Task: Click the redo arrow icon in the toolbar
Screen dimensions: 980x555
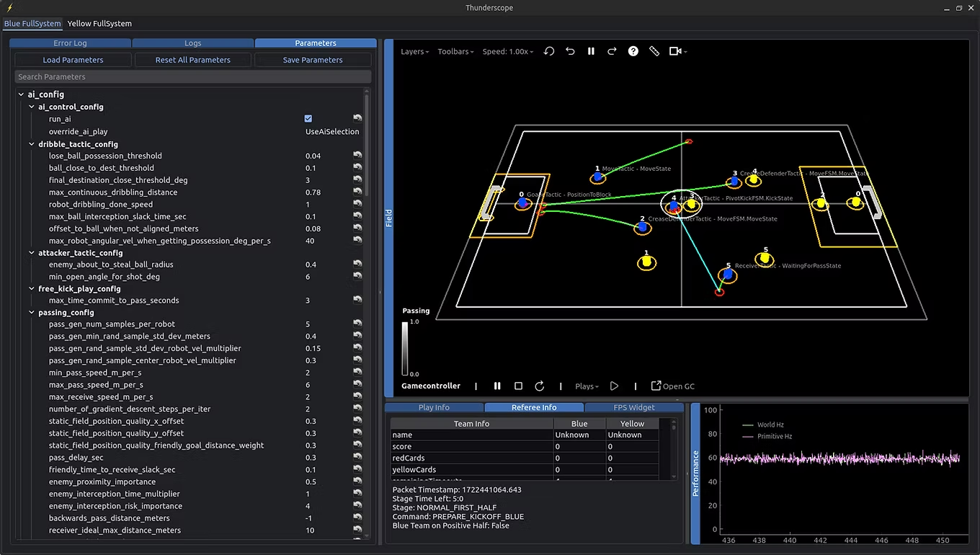Action: [612, 51]
